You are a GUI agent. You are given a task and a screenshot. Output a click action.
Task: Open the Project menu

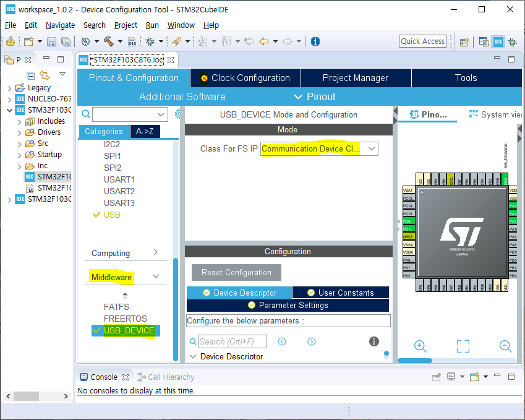pyautogui.click(x=126, y=25)
